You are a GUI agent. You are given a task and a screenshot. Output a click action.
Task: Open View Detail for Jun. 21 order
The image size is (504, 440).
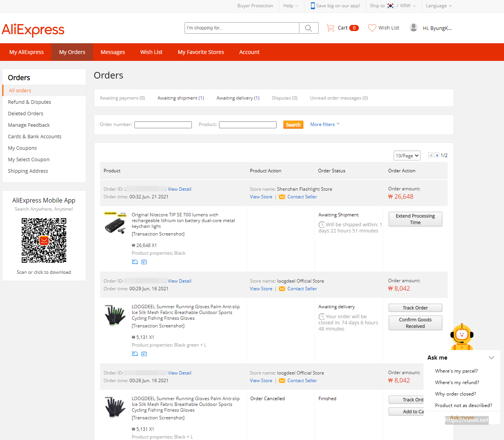[x=179, y=189]
